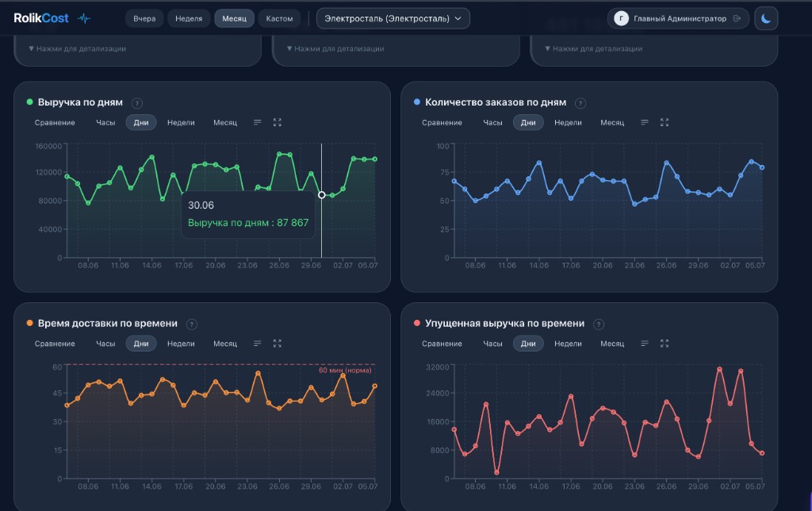Screen dimensions: 812x511
Task: Switch Время доставки chart to Месяц
Action: coord(225,344)
